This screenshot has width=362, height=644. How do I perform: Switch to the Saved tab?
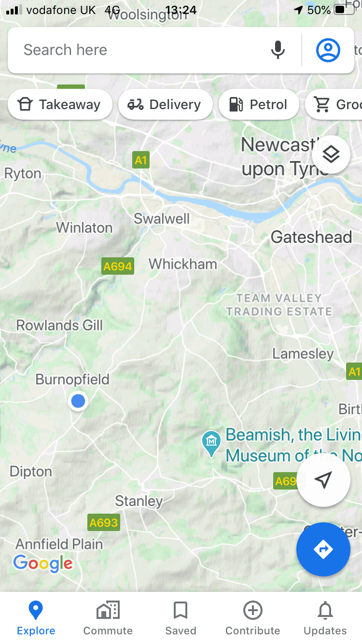[181, 618]
